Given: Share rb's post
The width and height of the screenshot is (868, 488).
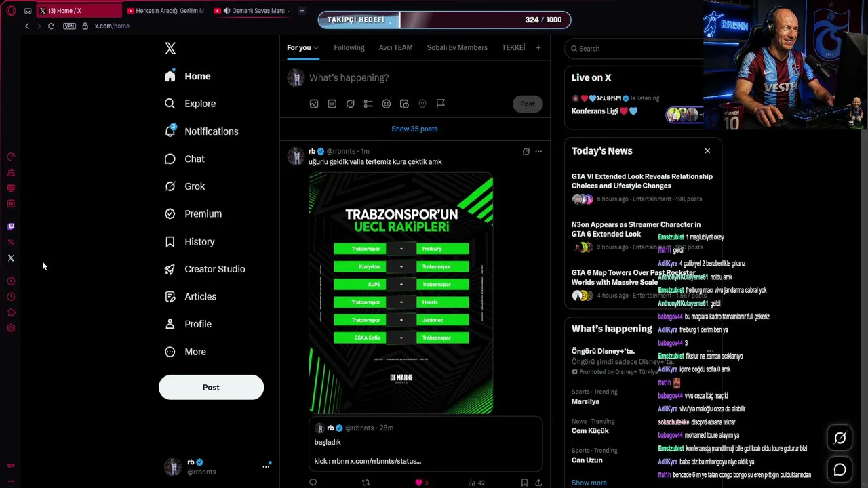Looking at the screenshot, I should click(538, 483).
